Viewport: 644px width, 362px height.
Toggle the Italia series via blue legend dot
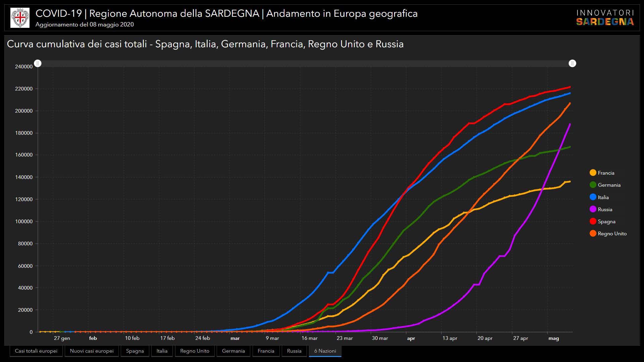point(593,197)
